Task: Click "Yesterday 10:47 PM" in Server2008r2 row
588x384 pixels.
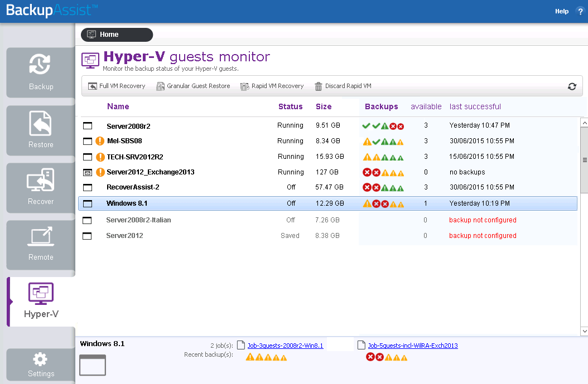Action: 480,125
